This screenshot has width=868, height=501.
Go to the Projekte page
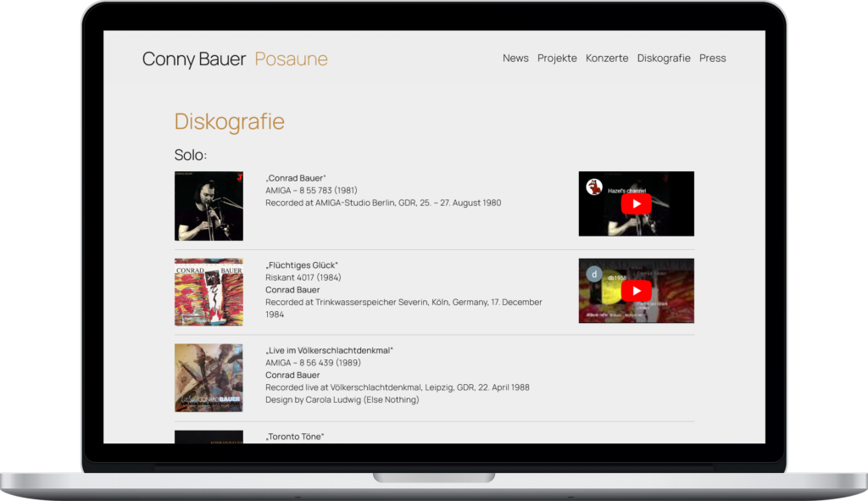coord(557,58)
